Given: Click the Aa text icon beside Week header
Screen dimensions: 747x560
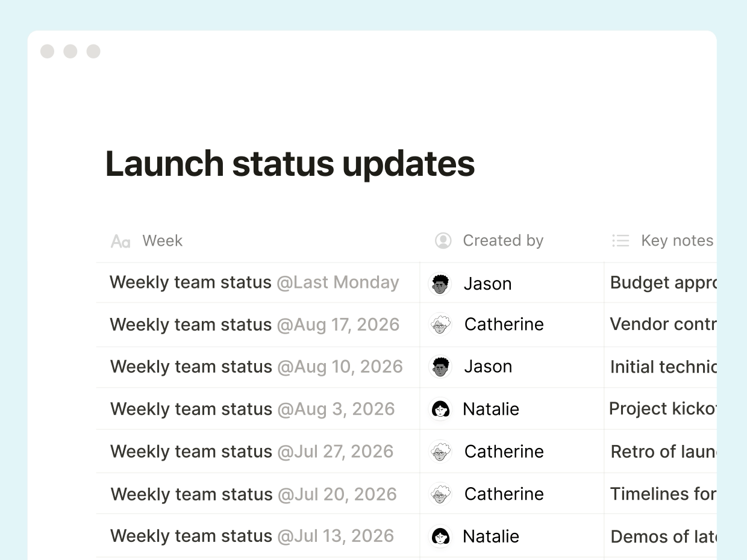Looking at the screenshot, I should click(120, 241).
